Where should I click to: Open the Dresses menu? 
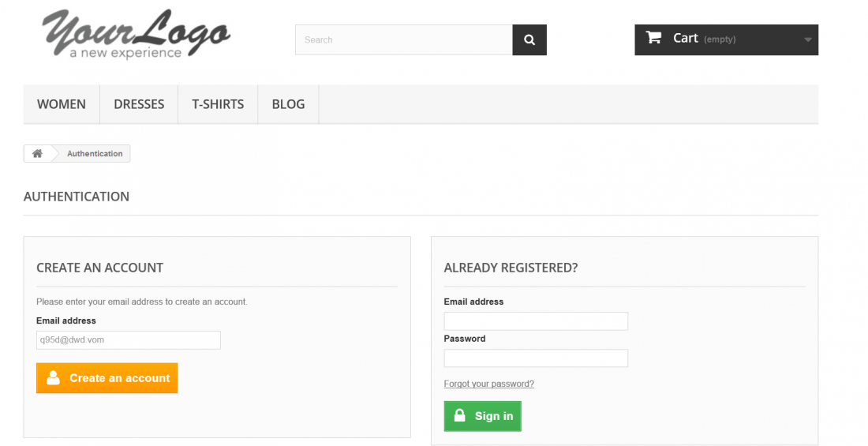pyautogui.click(x=139, y=104)
